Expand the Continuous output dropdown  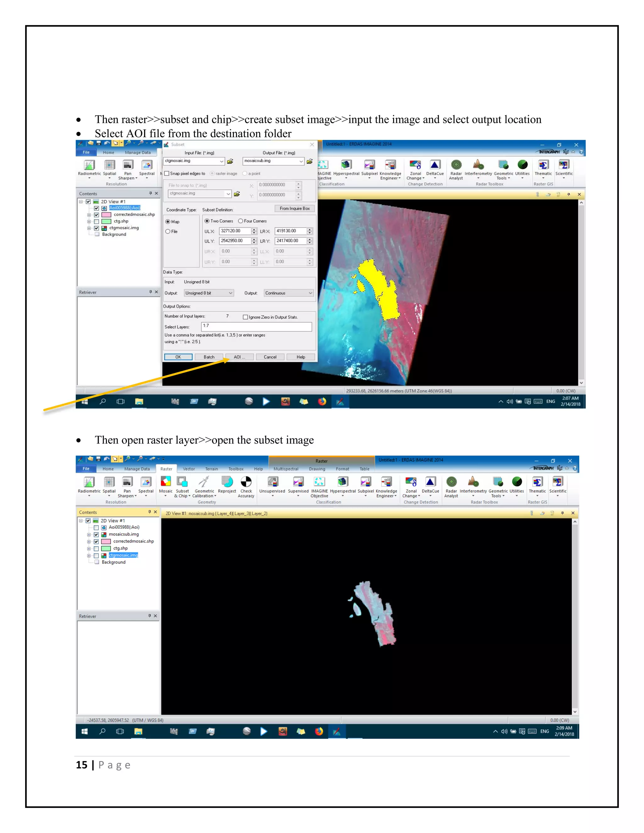point(289,293)
